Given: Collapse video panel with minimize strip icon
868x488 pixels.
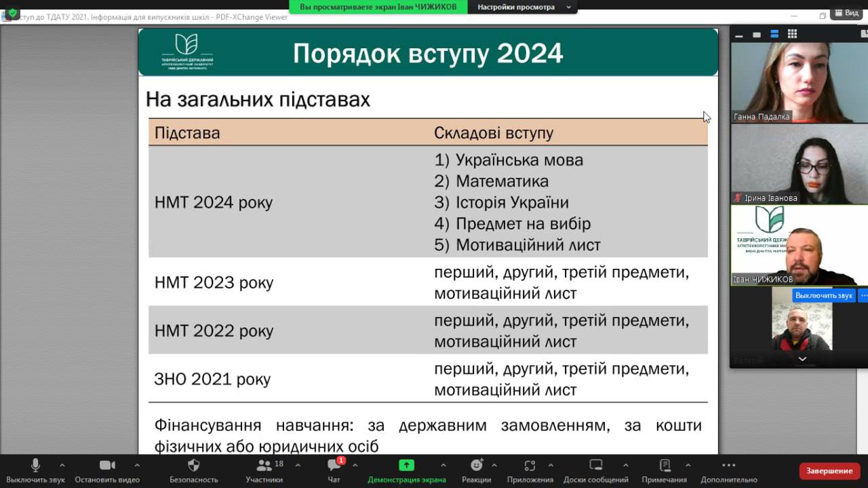Looking at the screenshot, I should click(739, 35).
